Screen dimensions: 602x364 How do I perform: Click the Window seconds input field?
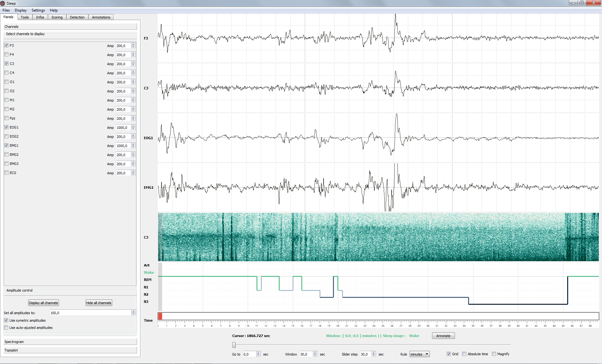click(x=306, y=354)
